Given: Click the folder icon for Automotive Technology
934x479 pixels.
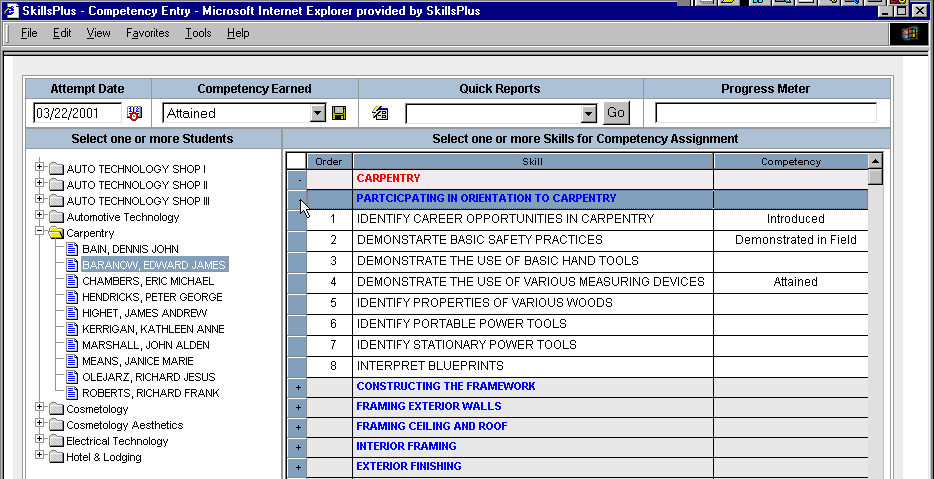Looking at the screenshot, I should click(x=56, y=217).
